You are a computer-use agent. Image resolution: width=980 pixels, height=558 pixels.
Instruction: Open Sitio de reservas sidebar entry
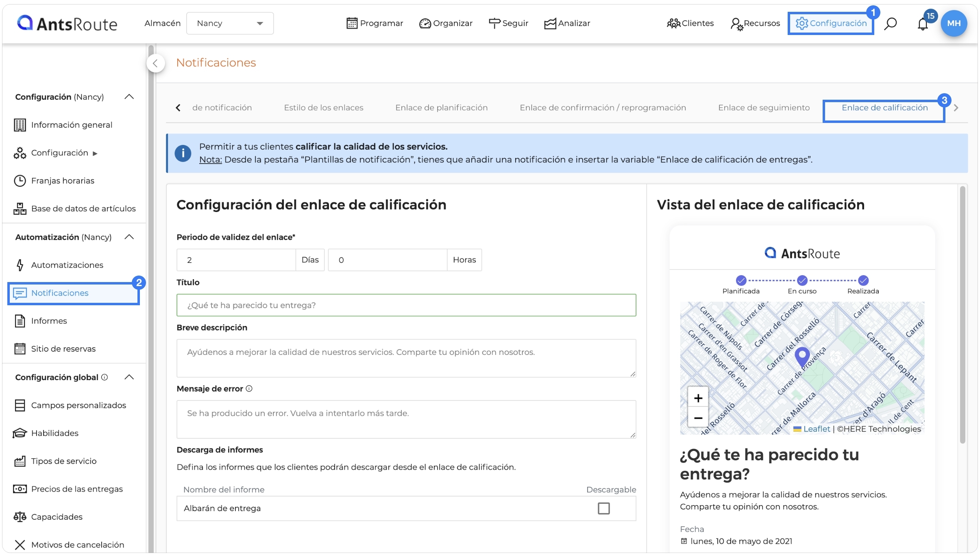pos(63,349)
